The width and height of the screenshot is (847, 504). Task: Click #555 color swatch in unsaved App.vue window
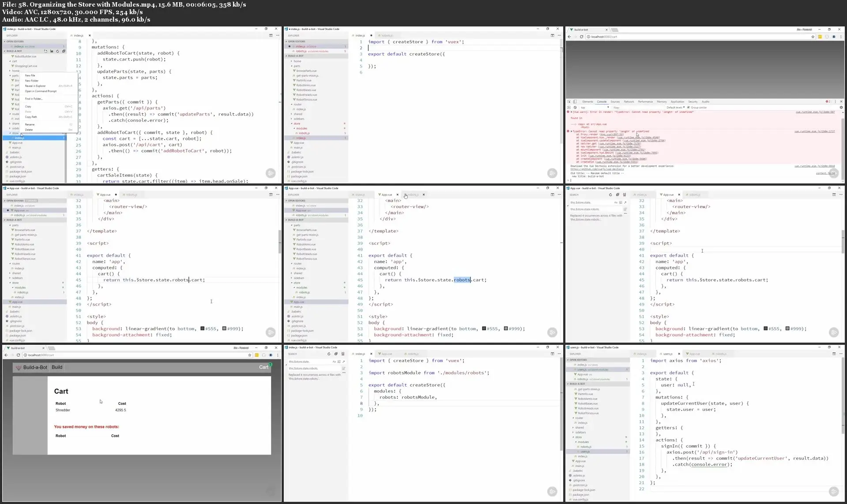pos(202,329)
